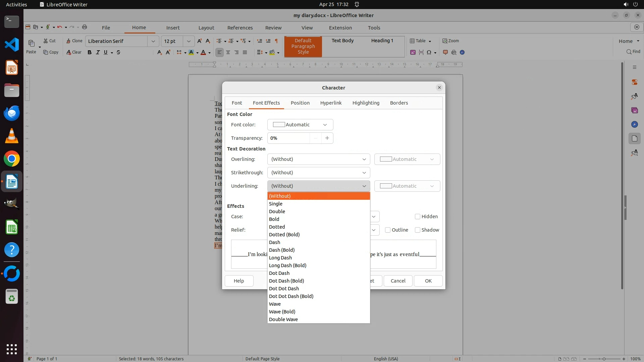Enable the Shadow checkbox
This screenshot has height=362, width=644.
418,230
